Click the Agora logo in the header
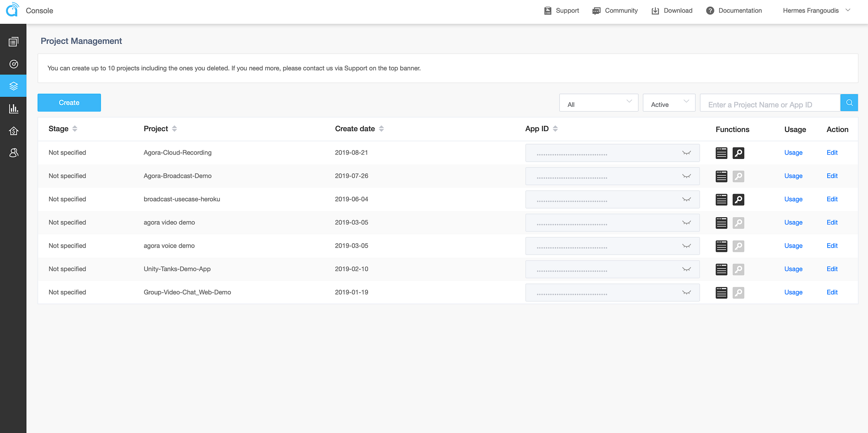The image size is (868, 433). click(x=13, y=10)
